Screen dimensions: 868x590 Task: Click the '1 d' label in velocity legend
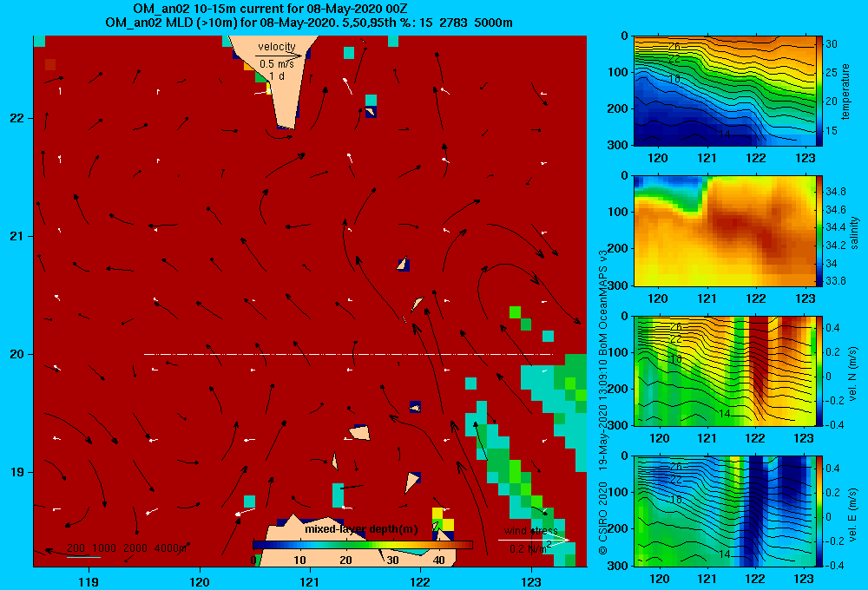[277, 75]
